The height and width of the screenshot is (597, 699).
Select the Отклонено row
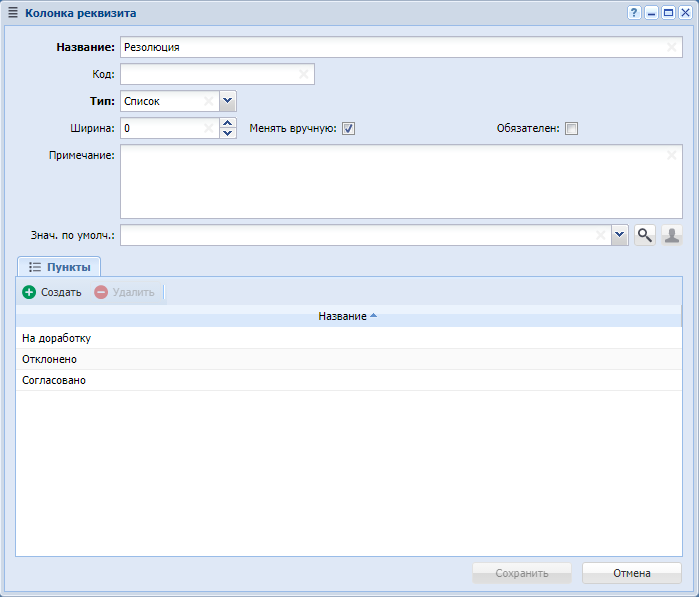pyautogui.click(x=349, y=359)
